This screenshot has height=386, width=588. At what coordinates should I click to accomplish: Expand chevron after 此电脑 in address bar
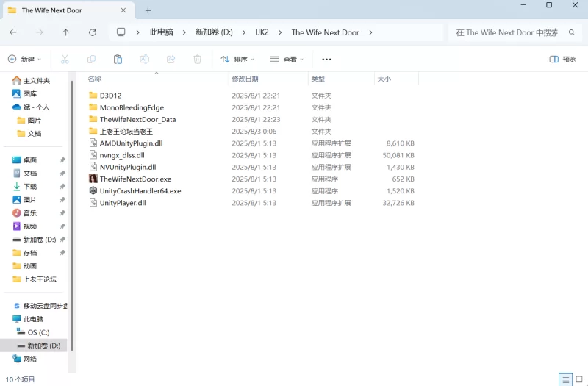[x=184, y=32]
